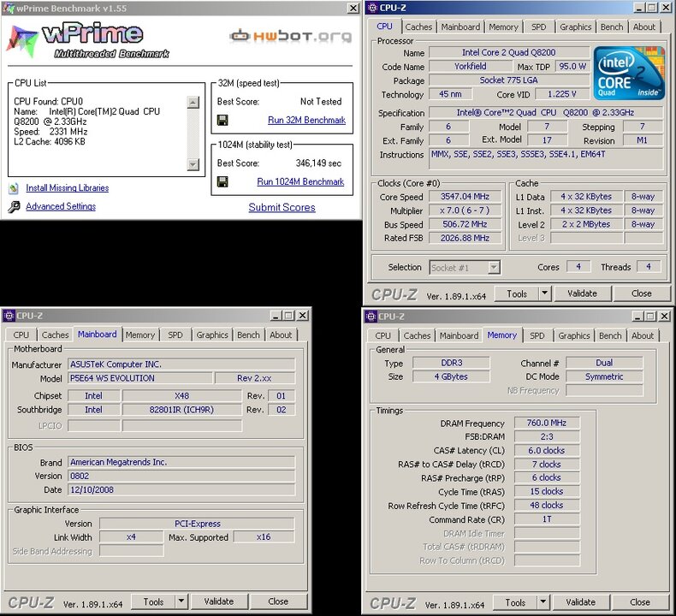Click Validate in Memory window
Image resolution: width=676 pixels, height=616 pixels.
580,601
